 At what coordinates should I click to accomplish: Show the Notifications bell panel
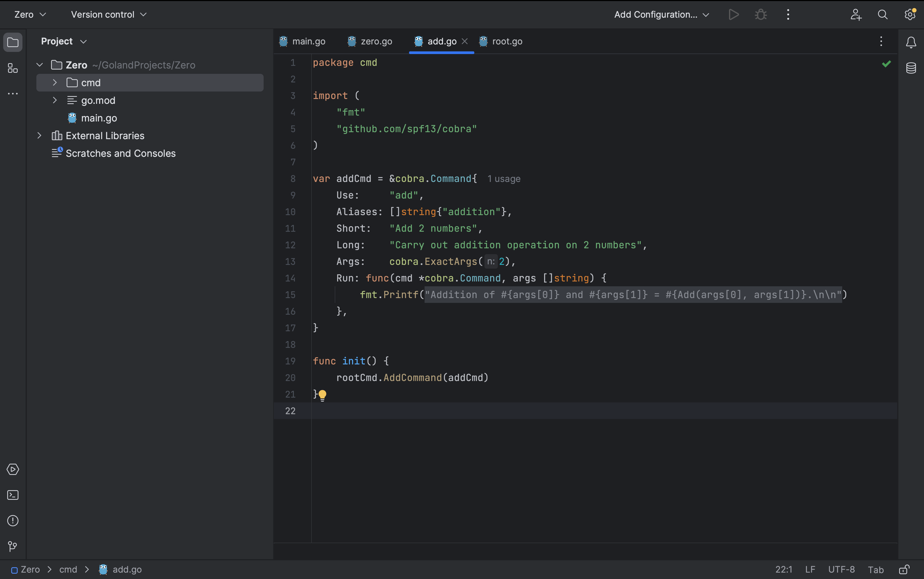click(x=911, y=42)
